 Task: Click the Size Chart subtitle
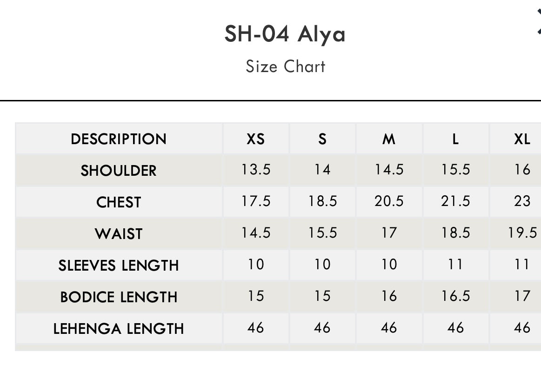coord(285,66)
